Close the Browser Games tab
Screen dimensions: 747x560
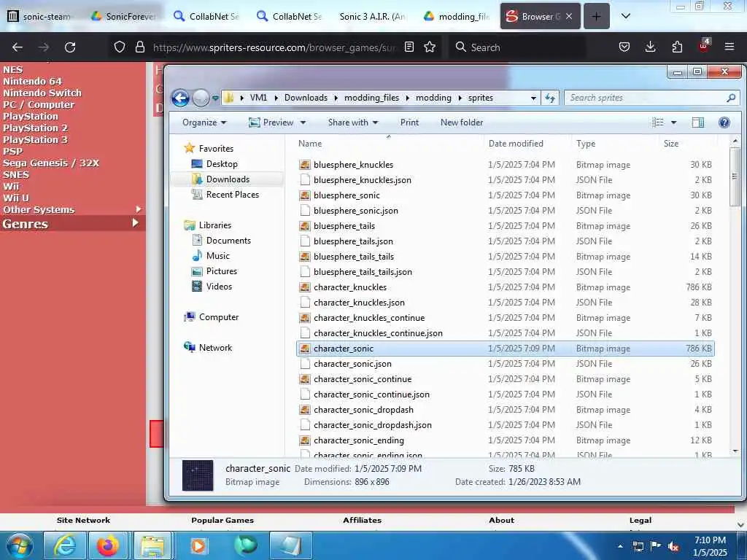coord(569,16)
